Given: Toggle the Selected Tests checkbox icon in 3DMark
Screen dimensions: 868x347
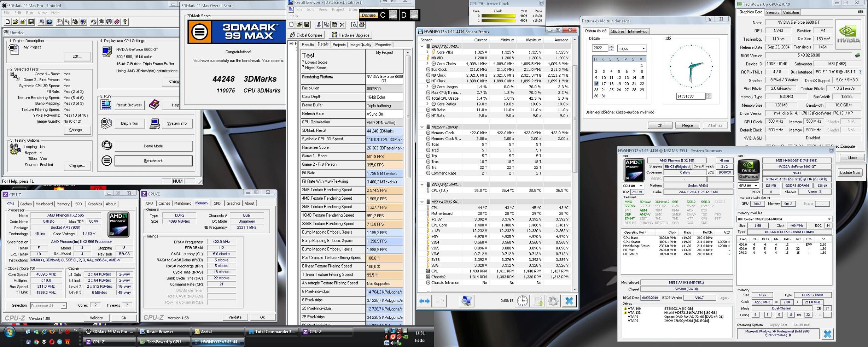Looking at the screenshot, I should click(14, 76).
